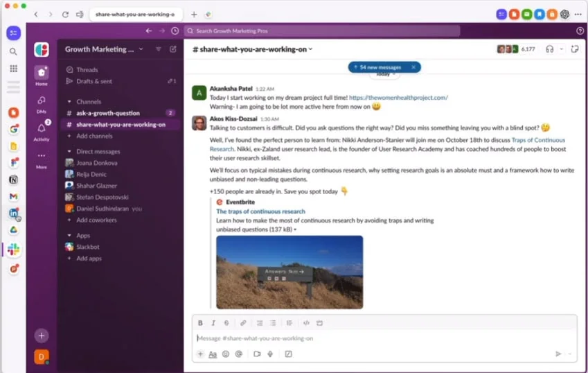
Task: Compose a new message with pencil icon
Action: (173, 49)
